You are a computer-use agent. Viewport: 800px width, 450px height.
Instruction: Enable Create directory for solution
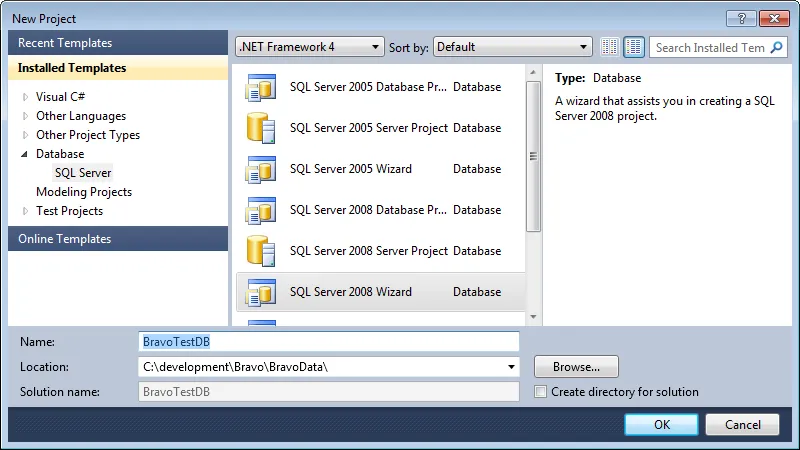click(540, 392)
